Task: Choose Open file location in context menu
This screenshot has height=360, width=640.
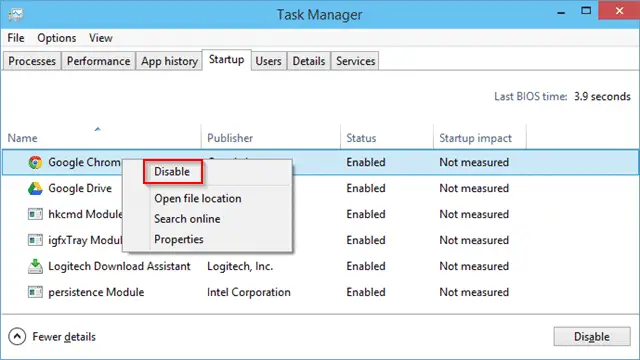Action: (198, 199)
